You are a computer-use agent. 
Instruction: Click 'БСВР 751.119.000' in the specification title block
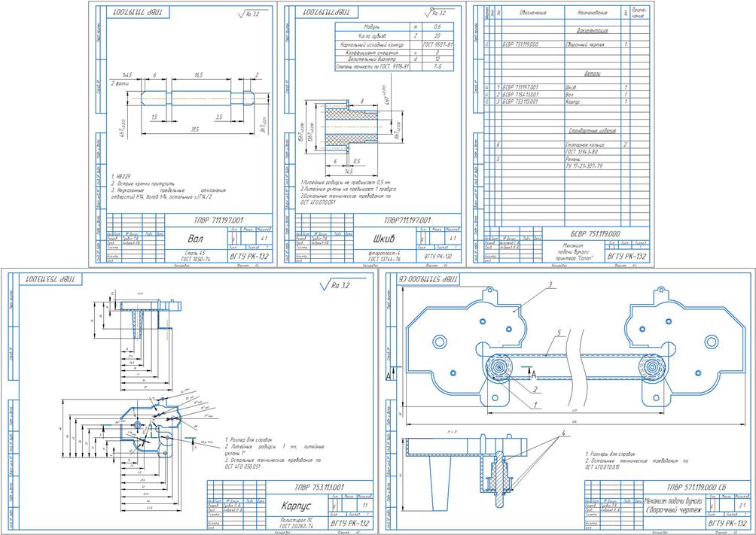click(x=595, y=234)
